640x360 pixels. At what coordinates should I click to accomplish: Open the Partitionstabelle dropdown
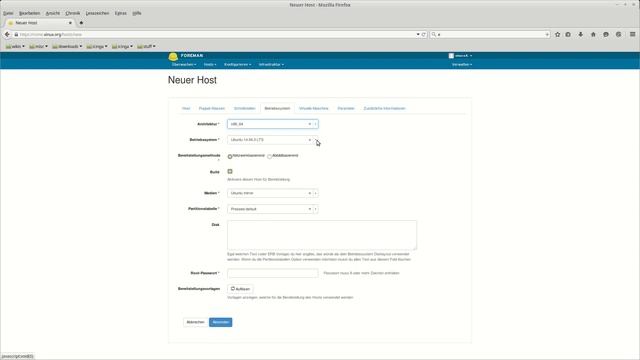(x=273, y=209)
